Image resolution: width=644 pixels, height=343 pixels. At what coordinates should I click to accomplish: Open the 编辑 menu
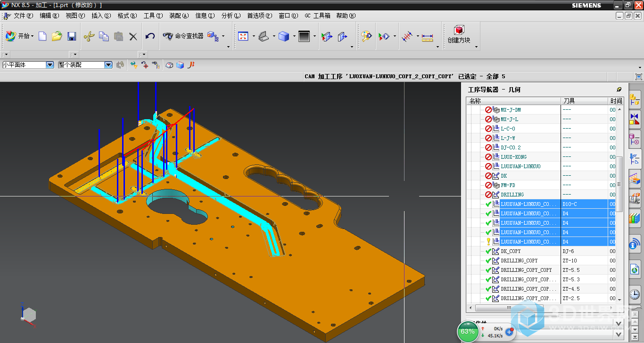coord(50,16)
